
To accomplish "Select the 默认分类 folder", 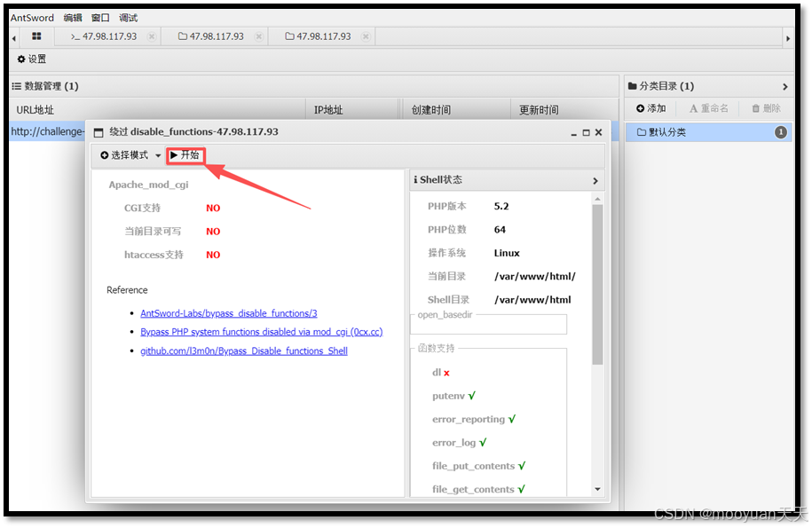I will coord(708,132).
